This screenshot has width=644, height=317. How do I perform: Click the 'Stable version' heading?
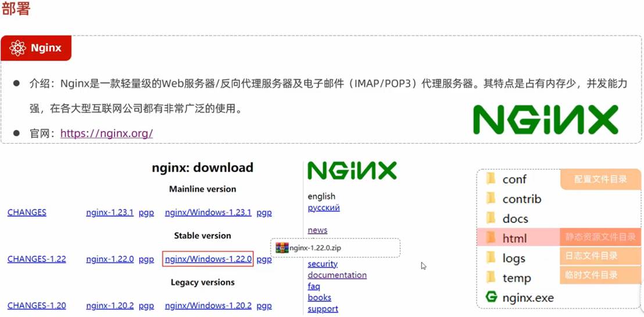(202, 236)
